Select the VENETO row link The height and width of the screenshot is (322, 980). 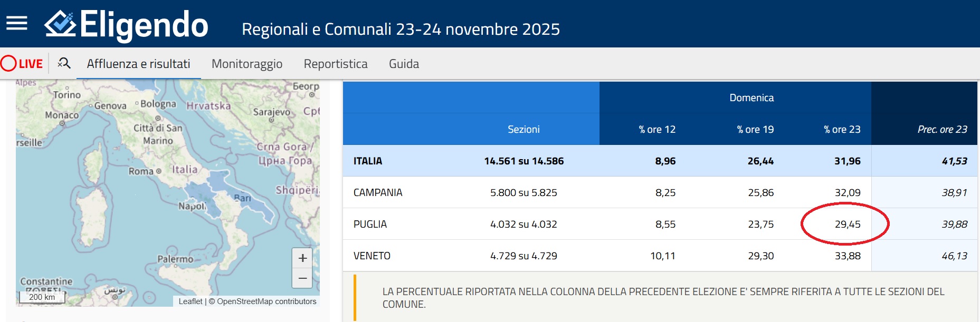click(x=372, y=256)
